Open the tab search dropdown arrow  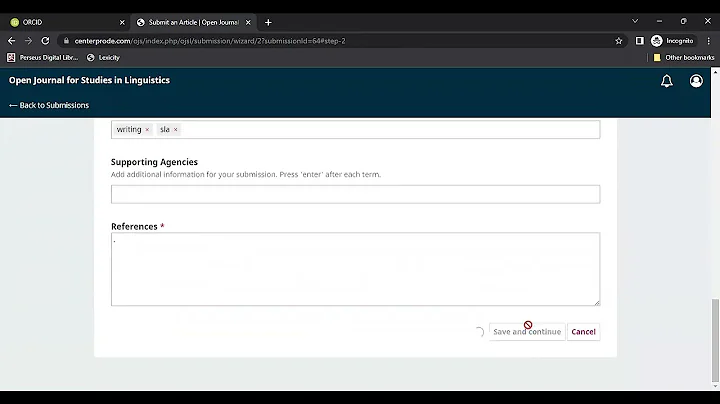click(635, 21)
